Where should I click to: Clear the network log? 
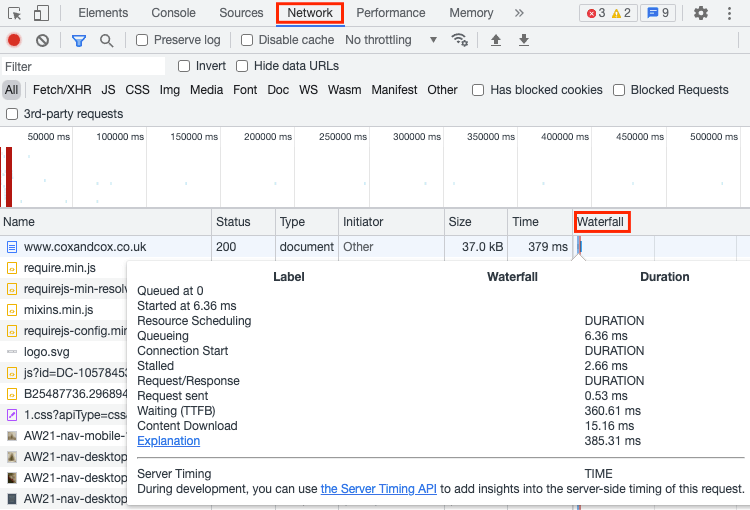pyautogui.click(x=42, y=40)
